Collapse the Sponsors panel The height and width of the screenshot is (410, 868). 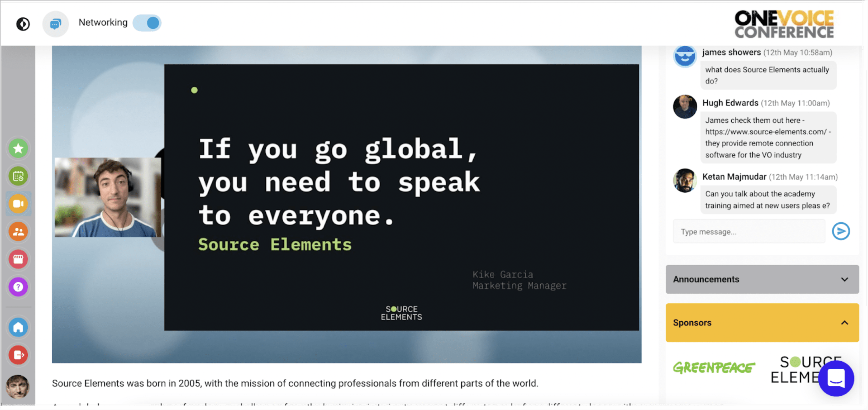(x=762, y=323)
